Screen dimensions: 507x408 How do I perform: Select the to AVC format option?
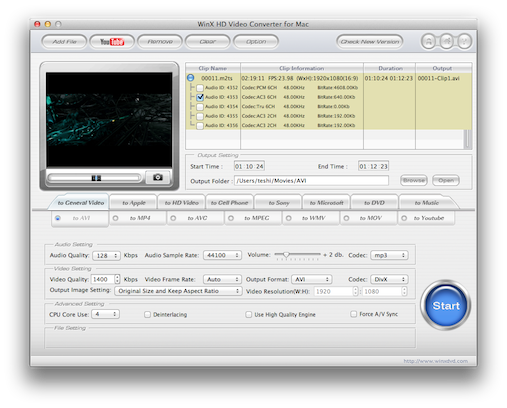[x=173, y=218]
